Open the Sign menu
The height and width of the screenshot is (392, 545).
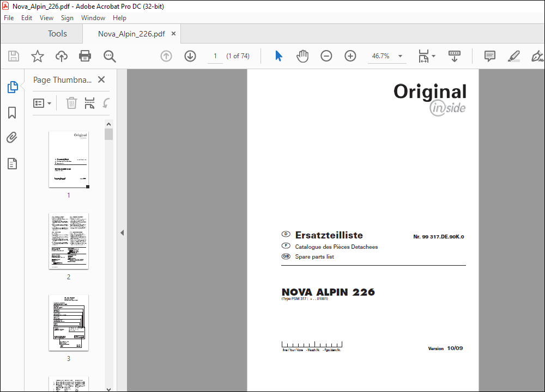pyautogui.click(x=67, y=18)
